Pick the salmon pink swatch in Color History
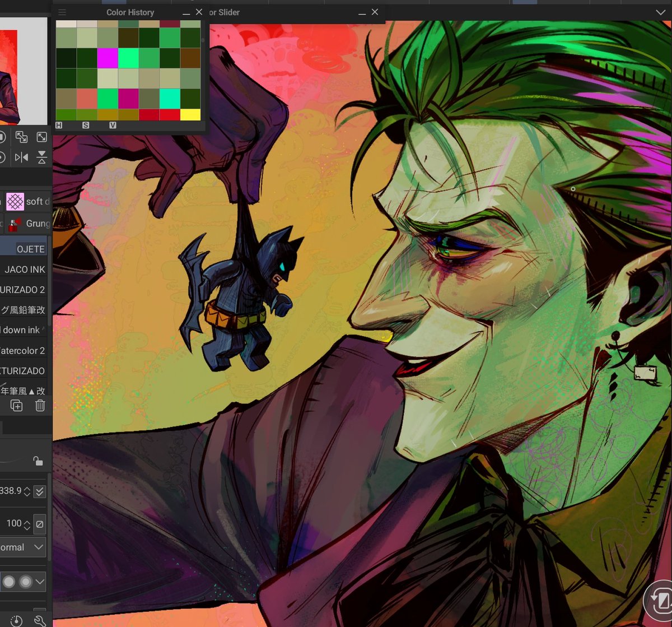 tap(87, 99)
